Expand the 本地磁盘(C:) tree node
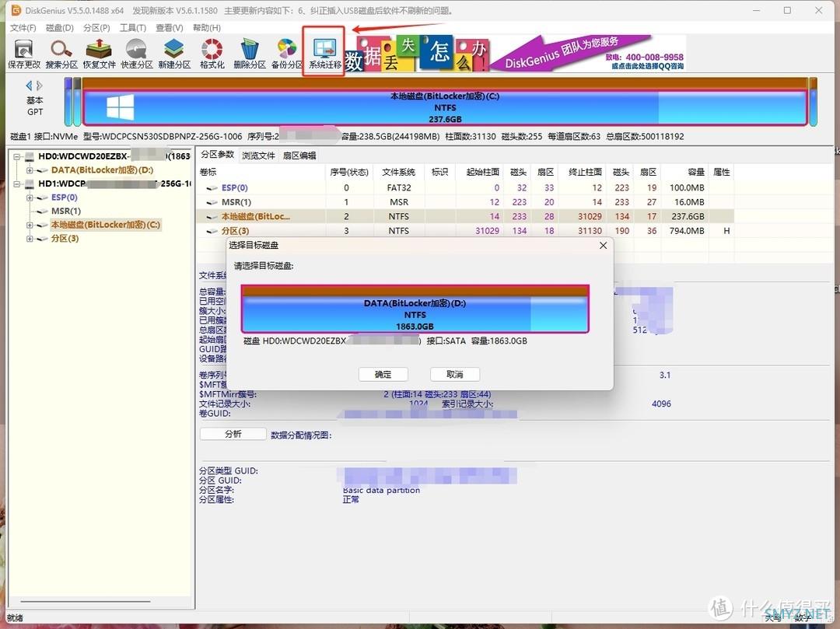This screenshot has width=840, height=629. (30, 225)
